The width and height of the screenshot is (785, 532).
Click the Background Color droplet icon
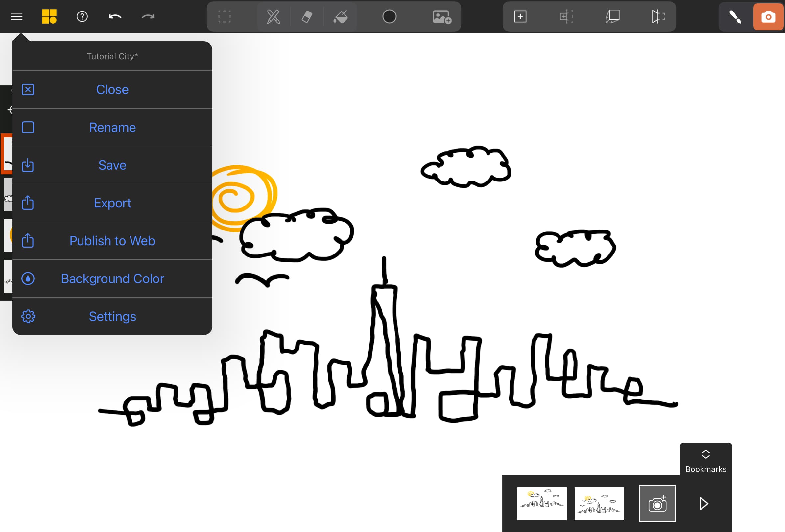coord(28,279)
